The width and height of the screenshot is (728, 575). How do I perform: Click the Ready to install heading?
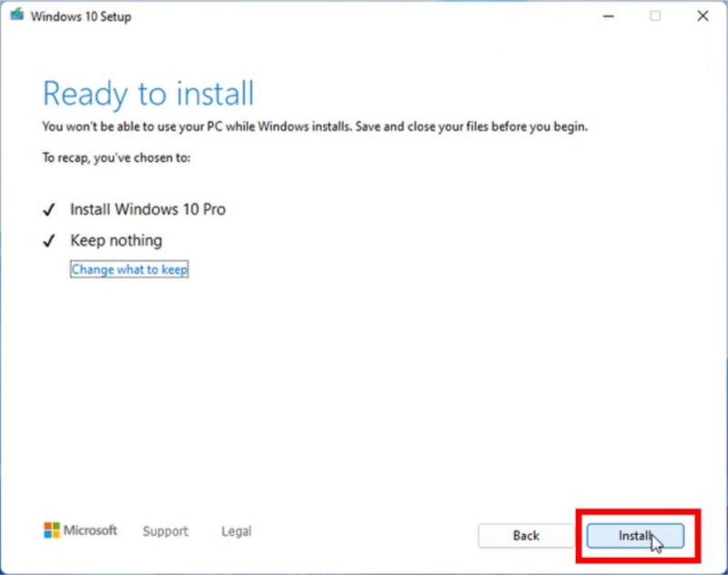148,94
